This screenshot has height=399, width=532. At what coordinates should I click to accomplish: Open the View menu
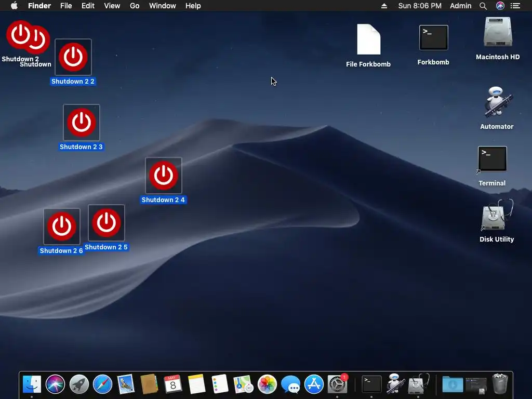pos(112,6)
